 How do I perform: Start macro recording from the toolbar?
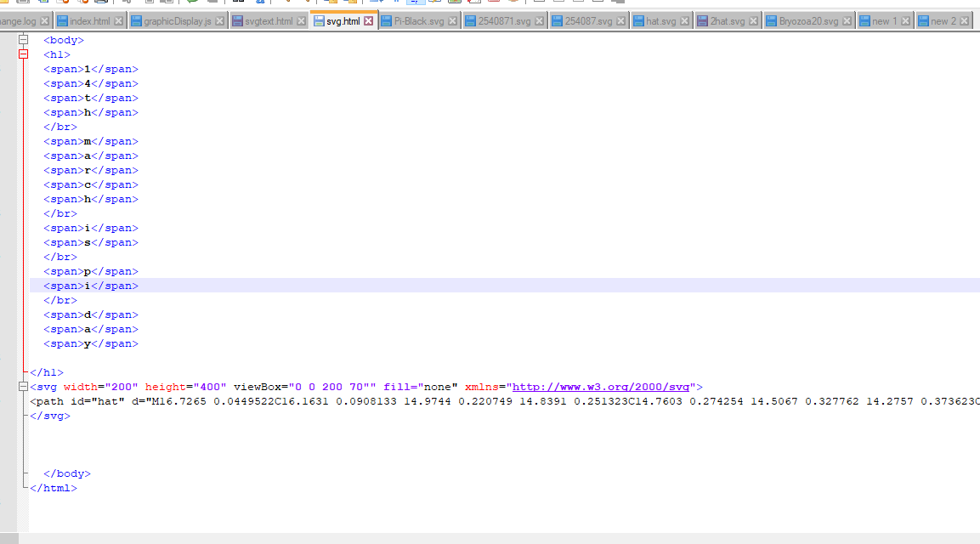pyautogui.click(x=539, y=4)
